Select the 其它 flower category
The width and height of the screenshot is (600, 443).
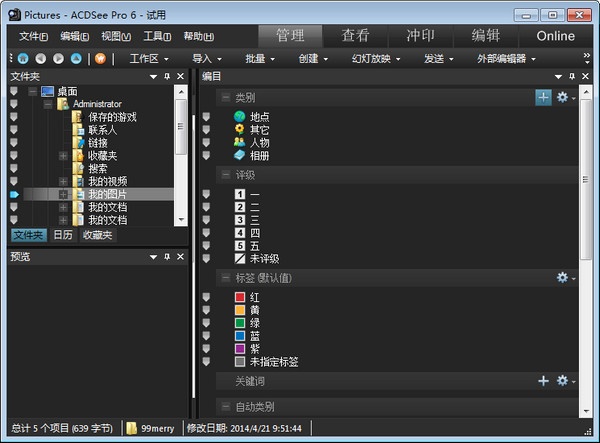coord(240,130)
